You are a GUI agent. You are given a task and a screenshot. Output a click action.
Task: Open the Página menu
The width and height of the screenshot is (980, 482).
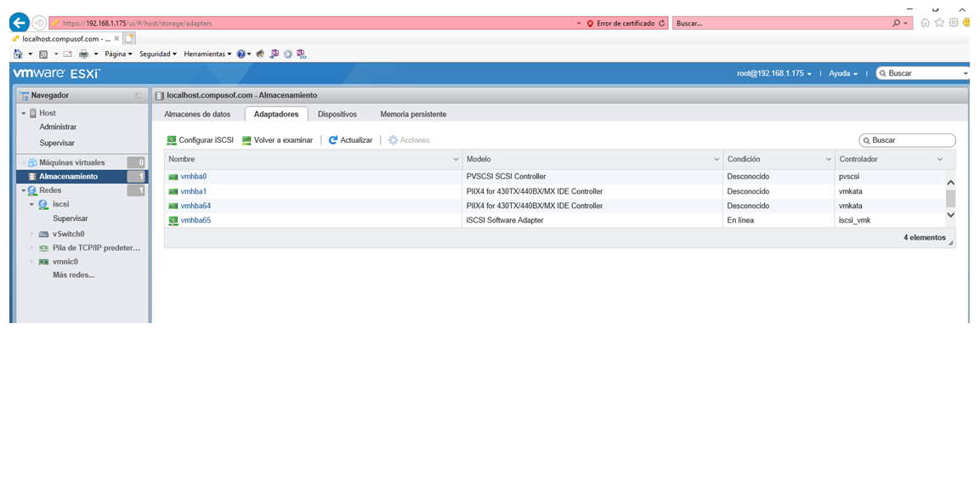(118, 54)
